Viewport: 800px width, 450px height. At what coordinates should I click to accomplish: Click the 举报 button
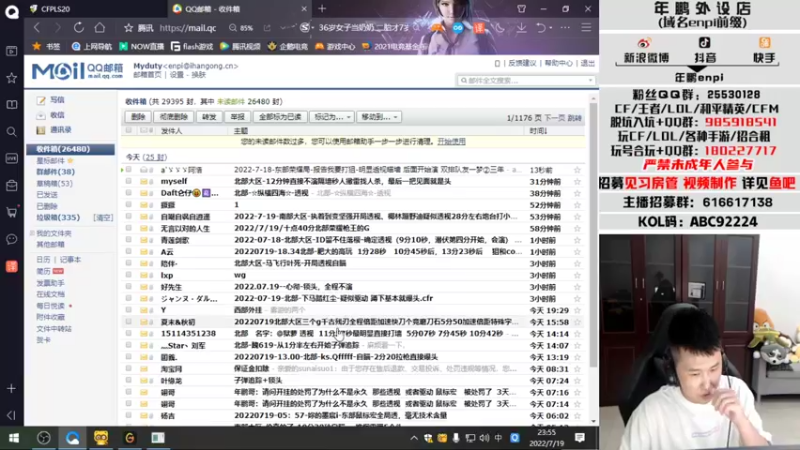coord(238,117)
